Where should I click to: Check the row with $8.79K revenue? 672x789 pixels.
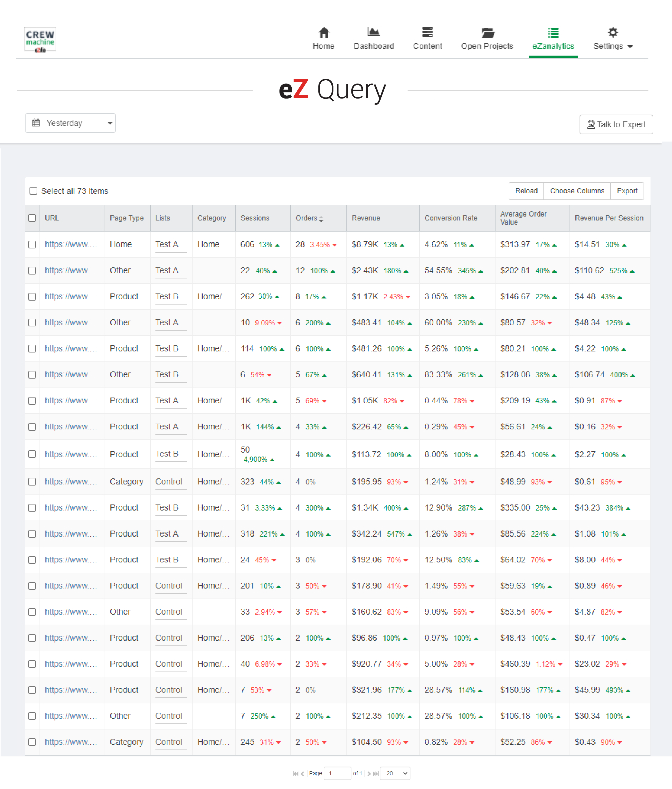[x=32, y=244]
